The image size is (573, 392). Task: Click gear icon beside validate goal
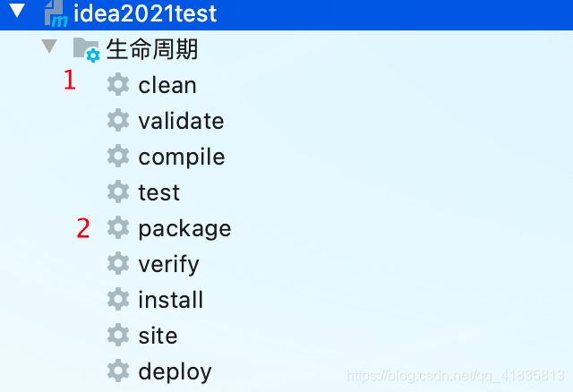click(118, 121)
